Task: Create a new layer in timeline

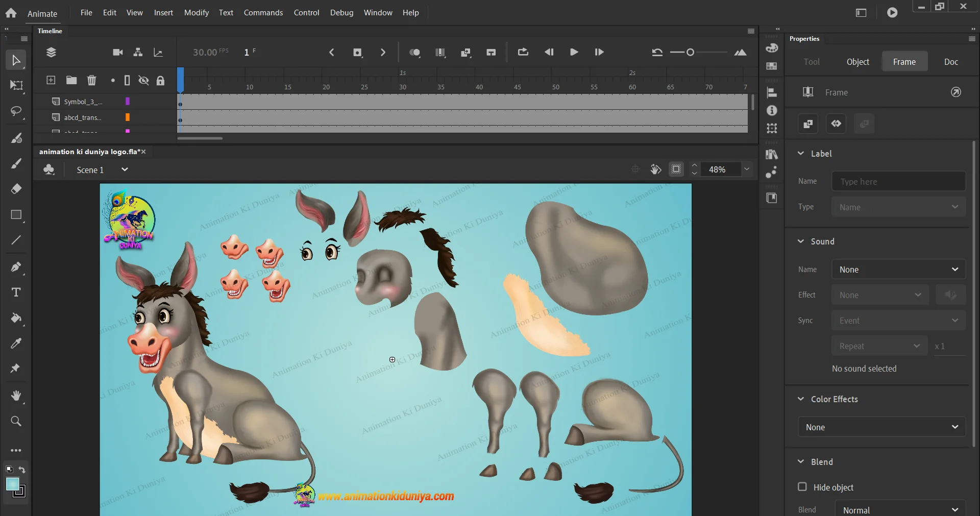Action: click(x=51, y=80)
